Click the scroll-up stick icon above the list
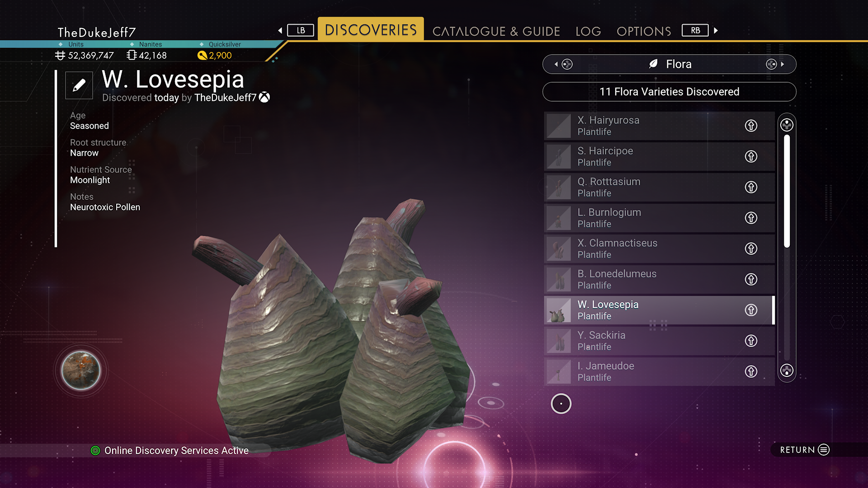868x488 pixels. [x=787, y=125]
